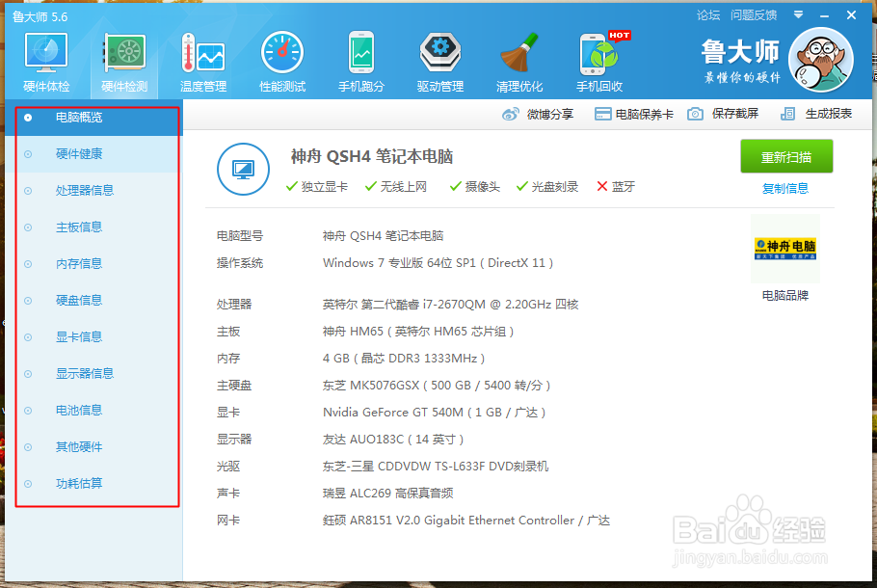Click the 友达 AUO183C display value
This screenshot has width=877, height=588.
coord(392,440)
